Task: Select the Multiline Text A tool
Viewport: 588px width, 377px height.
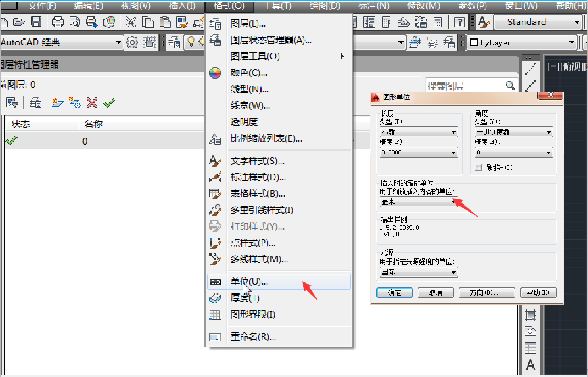Action: coord(530,364)
